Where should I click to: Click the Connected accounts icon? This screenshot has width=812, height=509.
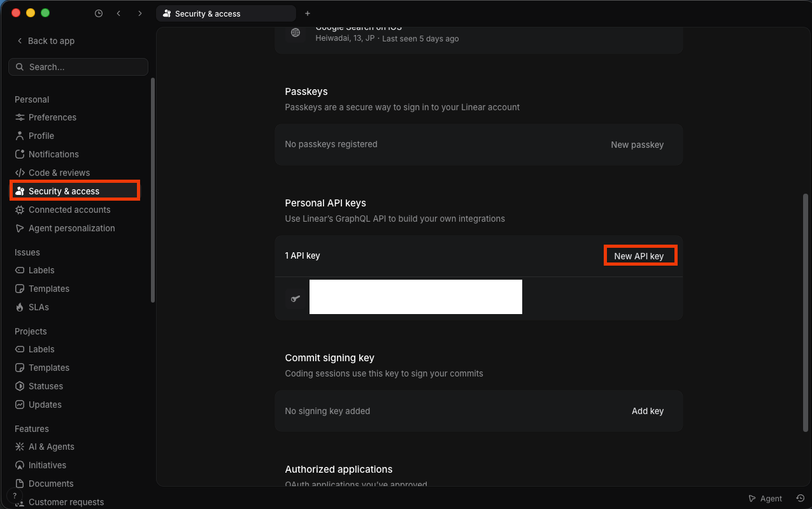point(20,210)
